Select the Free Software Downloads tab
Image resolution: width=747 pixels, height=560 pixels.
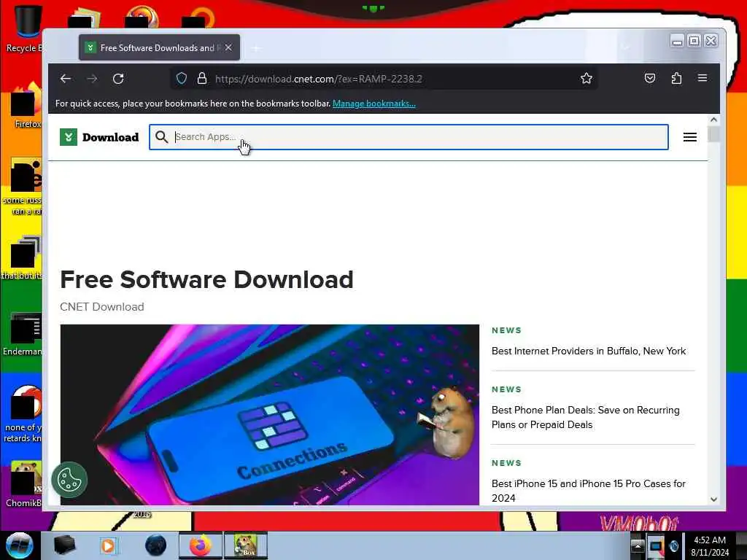(159, 47)
